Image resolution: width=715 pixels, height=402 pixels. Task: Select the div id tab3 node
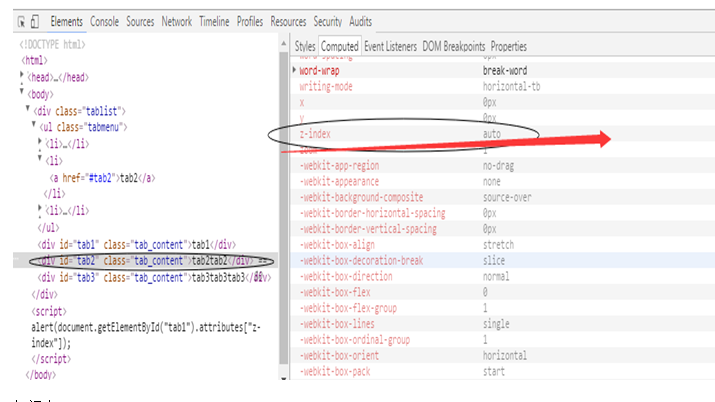154,278
